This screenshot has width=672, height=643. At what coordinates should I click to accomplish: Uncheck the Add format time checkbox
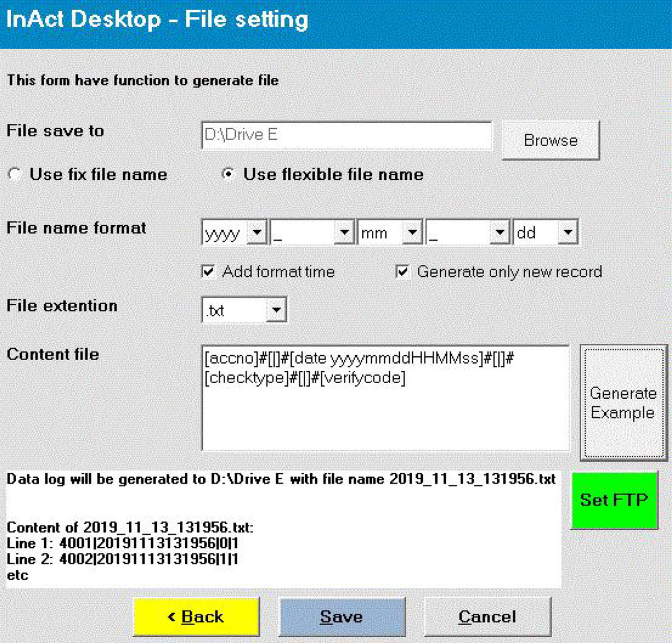(209, 272)
